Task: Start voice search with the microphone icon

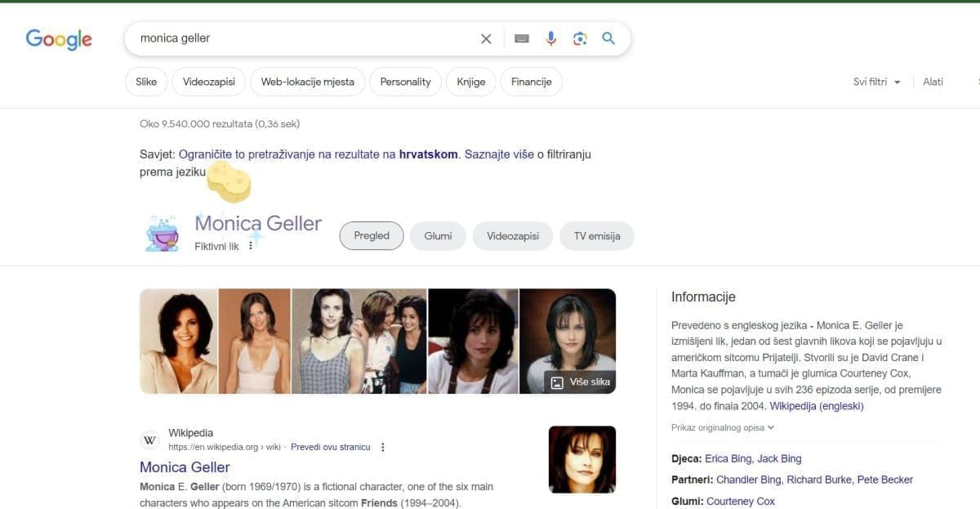Action: 551,38
